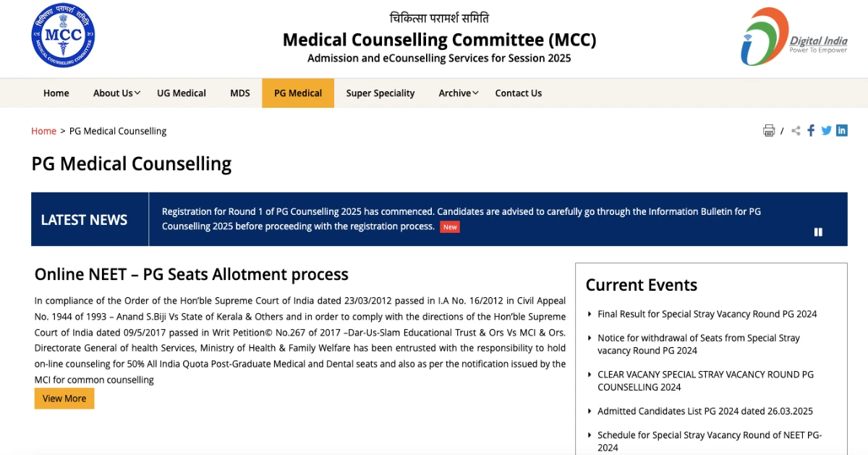Print the page using printer icon
Screen dimensions: 868x455
769,131
